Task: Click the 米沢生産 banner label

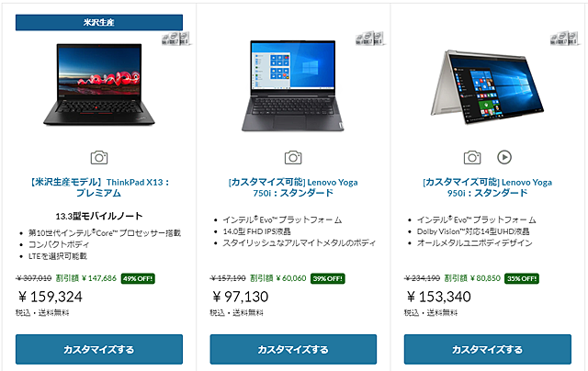Action: [x=99, y=22]
